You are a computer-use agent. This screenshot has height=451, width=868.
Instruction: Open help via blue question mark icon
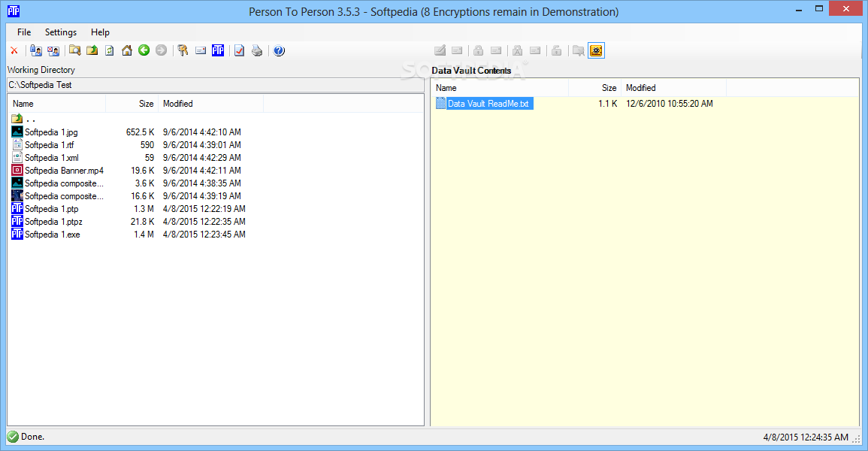(279, 51)
